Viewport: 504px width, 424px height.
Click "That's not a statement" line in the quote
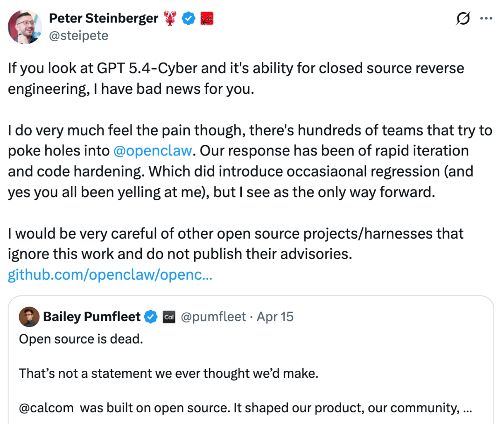(168, 374)
